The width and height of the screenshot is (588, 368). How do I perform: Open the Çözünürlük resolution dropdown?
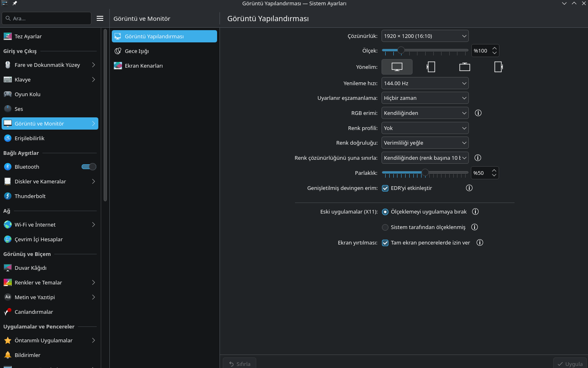(425, 36)
